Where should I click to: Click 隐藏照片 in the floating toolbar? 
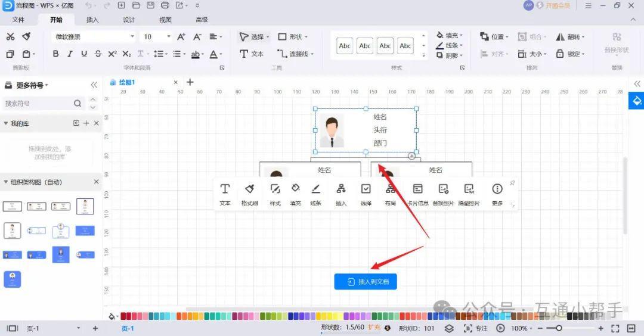469,194
